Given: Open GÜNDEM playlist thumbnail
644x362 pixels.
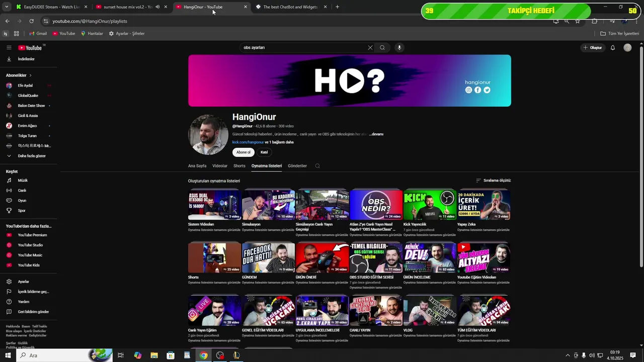Looking at the screenshot, I should pyautogui.click(x=268, y=257).
